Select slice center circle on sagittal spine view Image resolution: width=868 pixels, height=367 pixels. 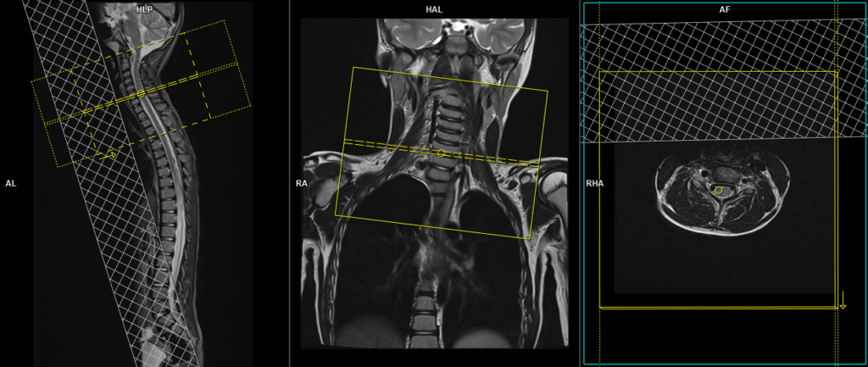pos(141,93)
